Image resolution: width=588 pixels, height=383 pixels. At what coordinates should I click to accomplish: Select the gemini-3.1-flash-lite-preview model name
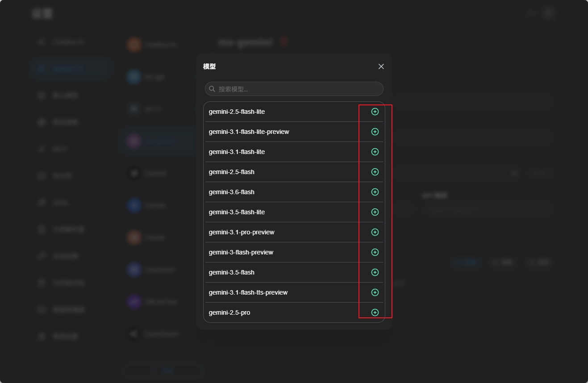click(x=249, y=132)
